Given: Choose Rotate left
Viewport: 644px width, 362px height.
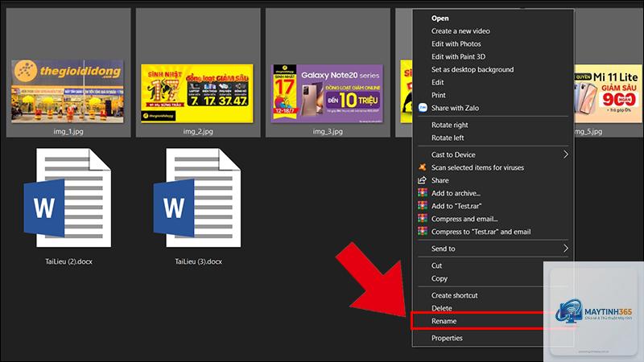Looking at the screenshot, I should [448, 138].
